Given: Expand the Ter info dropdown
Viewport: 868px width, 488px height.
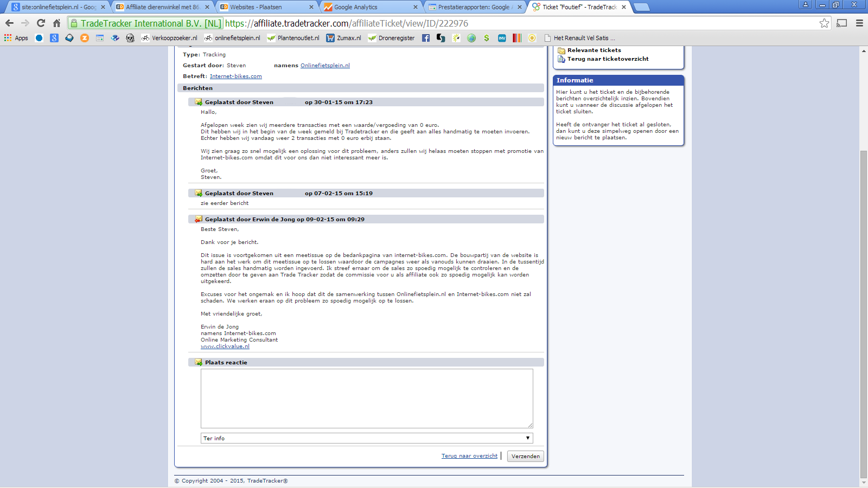Looking at the screenshot, I should coord(367,438).
